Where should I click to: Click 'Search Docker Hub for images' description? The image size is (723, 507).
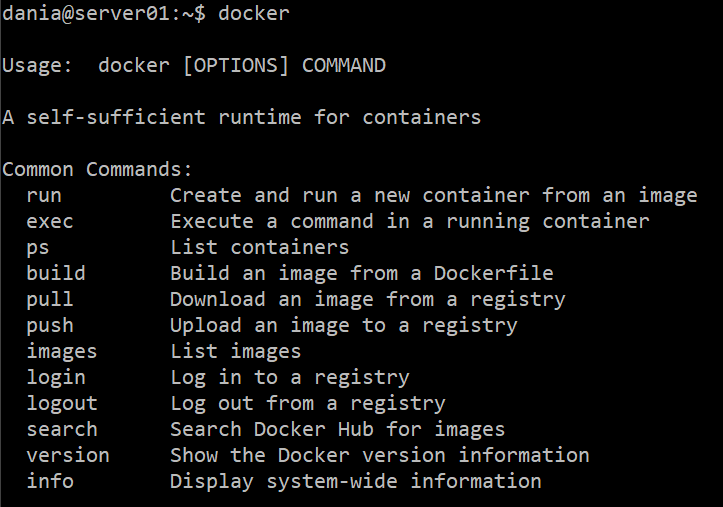(x=338, y=429)
